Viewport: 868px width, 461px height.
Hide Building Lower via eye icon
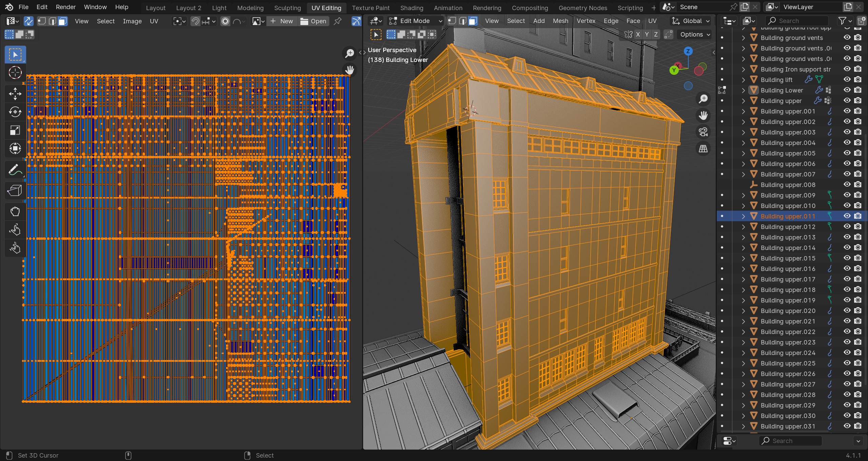[x=847, y=90]
